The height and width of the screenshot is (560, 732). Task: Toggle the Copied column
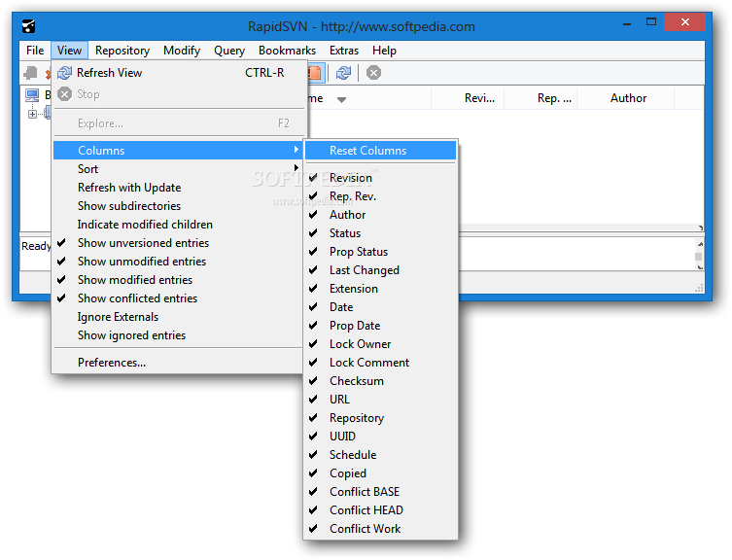pyautogui.click(x=380, y=473)
